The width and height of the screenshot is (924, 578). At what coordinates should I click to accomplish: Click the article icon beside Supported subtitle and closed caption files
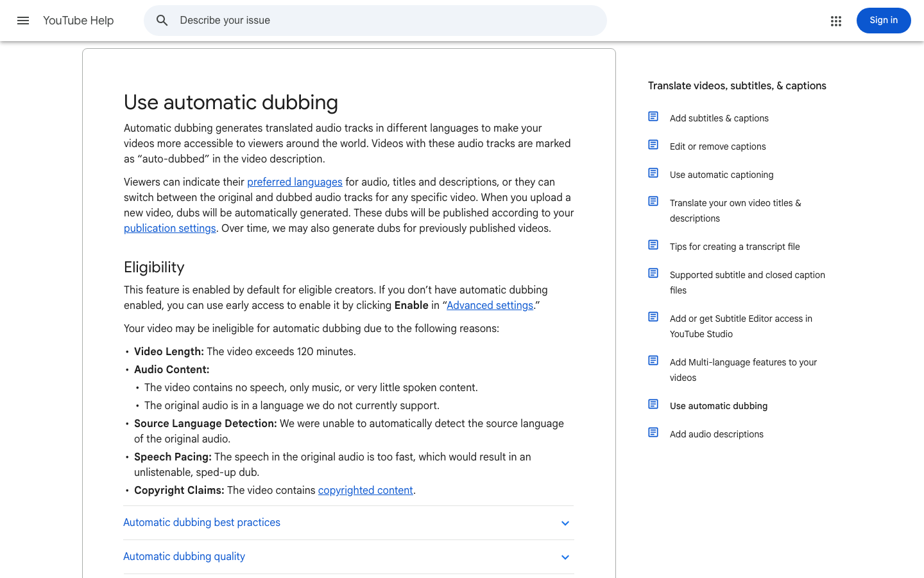pos(653,273)
